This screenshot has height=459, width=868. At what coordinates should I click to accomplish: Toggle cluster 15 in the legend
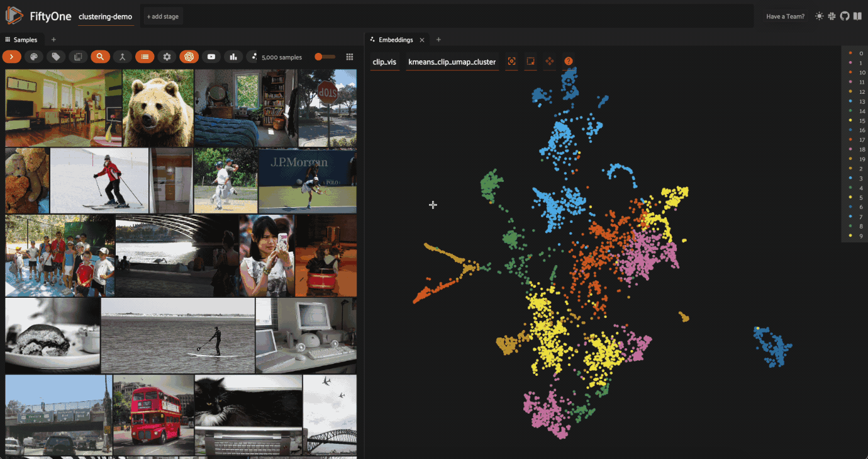coord(856,120)
